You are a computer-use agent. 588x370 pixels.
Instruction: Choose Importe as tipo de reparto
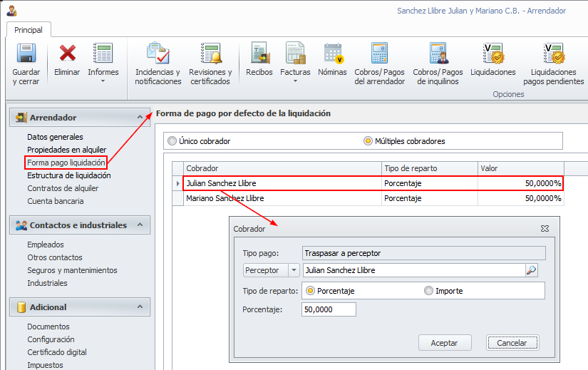pos(428,291)
